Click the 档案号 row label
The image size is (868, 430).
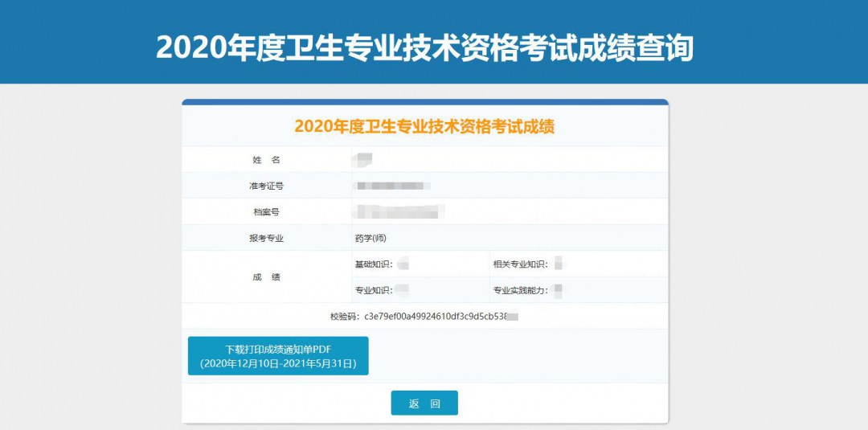266,212
